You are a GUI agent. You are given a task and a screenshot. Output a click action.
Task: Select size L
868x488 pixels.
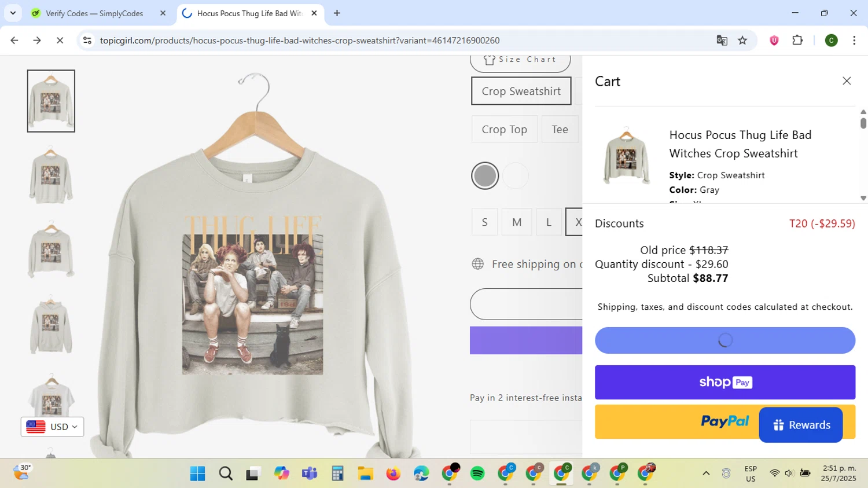pos(549,222)
